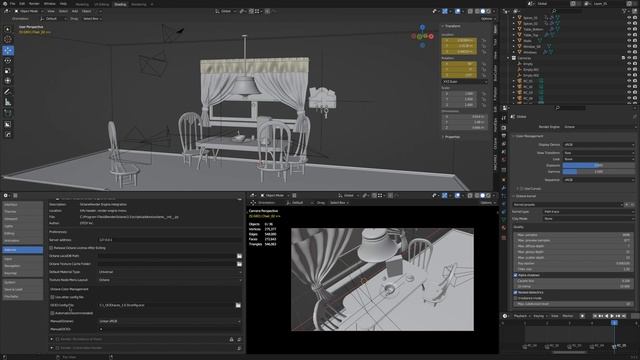Open the Render Engine dropdown

(x=599, y=127)
